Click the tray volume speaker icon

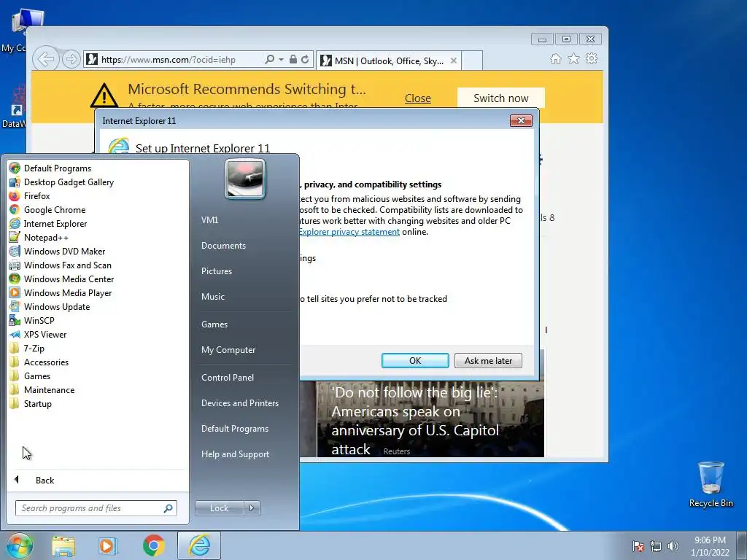click(673, 546)
